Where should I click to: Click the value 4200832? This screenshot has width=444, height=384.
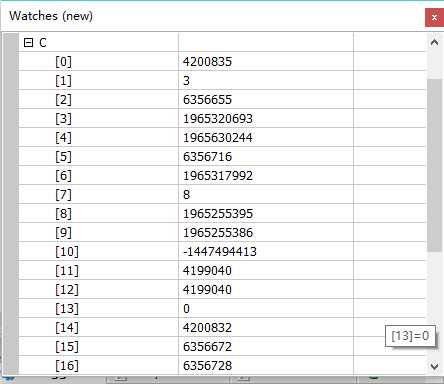[207, 328]
